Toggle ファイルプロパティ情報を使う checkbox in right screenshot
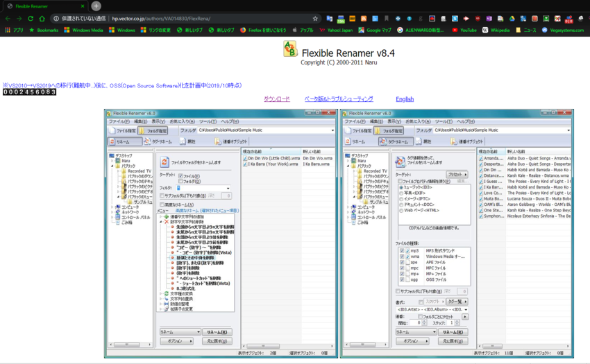The height and width of the screenshot is (364, 590). 400,181
